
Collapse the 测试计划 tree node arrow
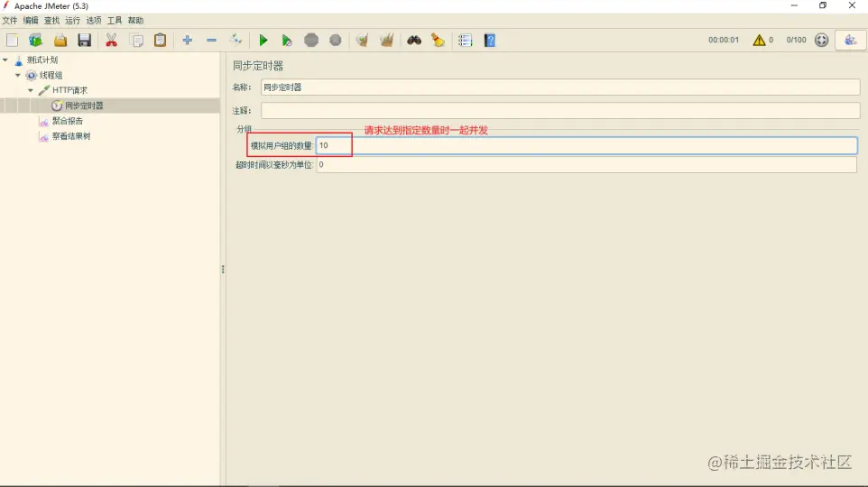tap(5, 60)
